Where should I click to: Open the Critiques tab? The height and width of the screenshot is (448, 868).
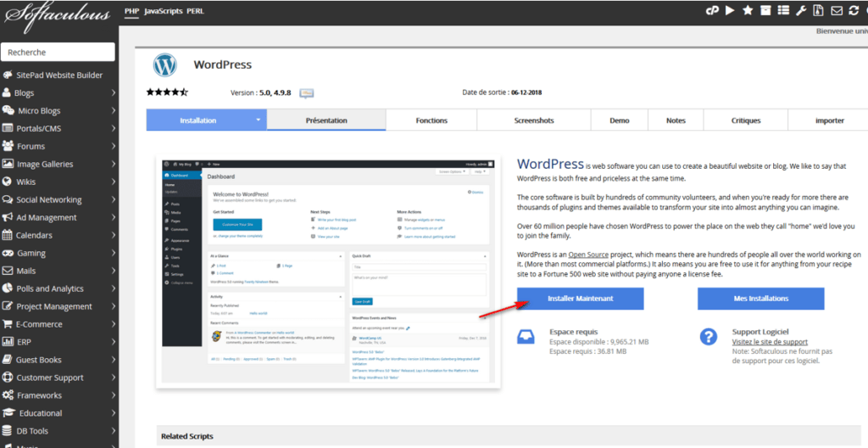[746, 120]
